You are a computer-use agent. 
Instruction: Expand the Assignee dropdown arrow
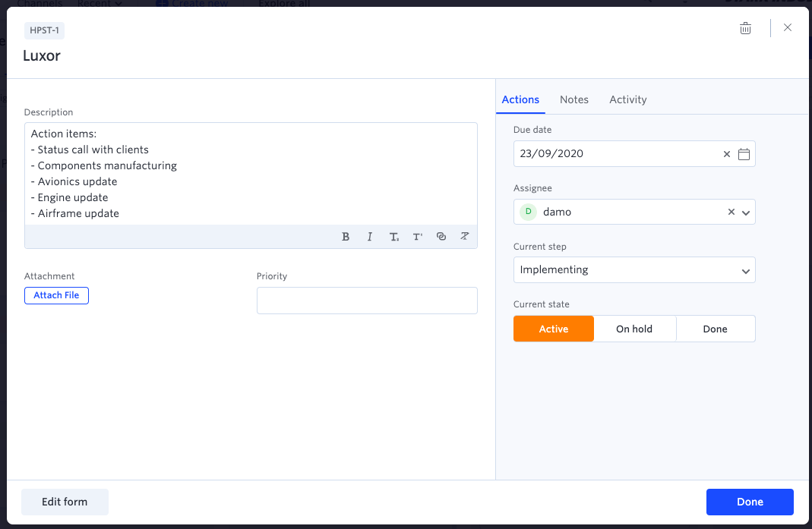746,213
